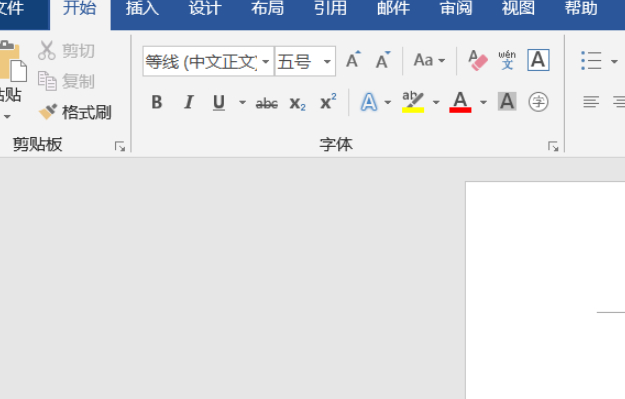Open the highlight color dropdown arrow
This screenshot has height=399, width=625.
coord(436,102)
